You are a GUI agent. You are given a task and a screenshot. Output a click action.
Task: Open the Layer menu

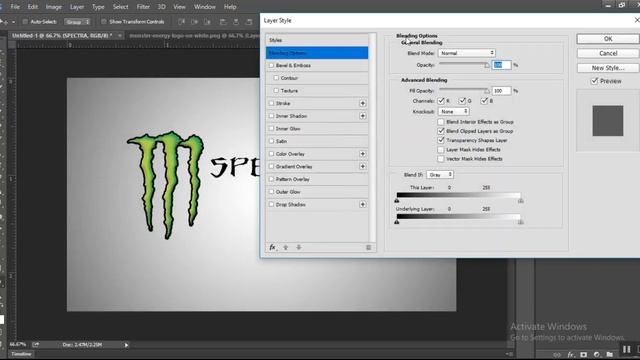77,7
